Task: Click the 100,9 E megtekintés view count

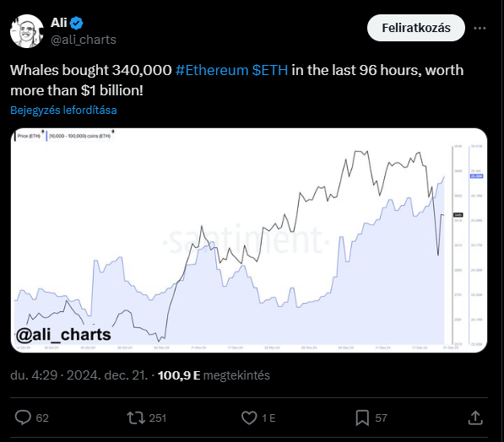Action: tap(214, 375)
